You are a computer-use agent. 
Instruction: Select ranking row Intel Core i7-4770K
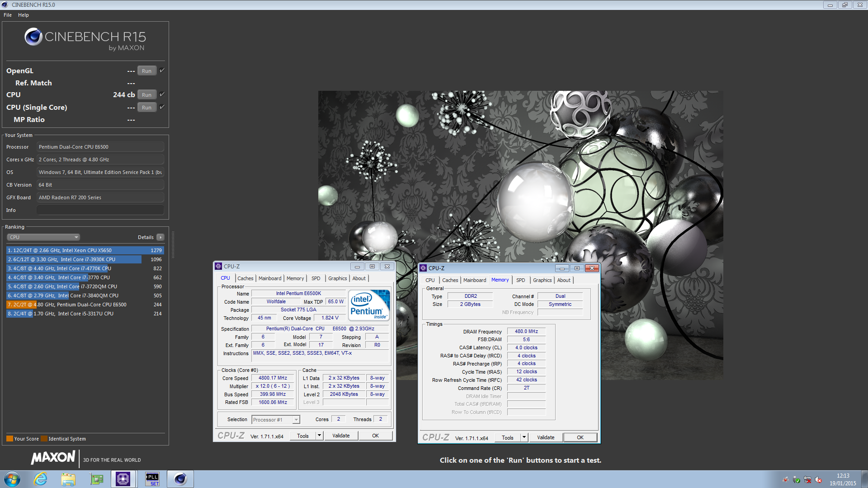click(x=85, y=268)
